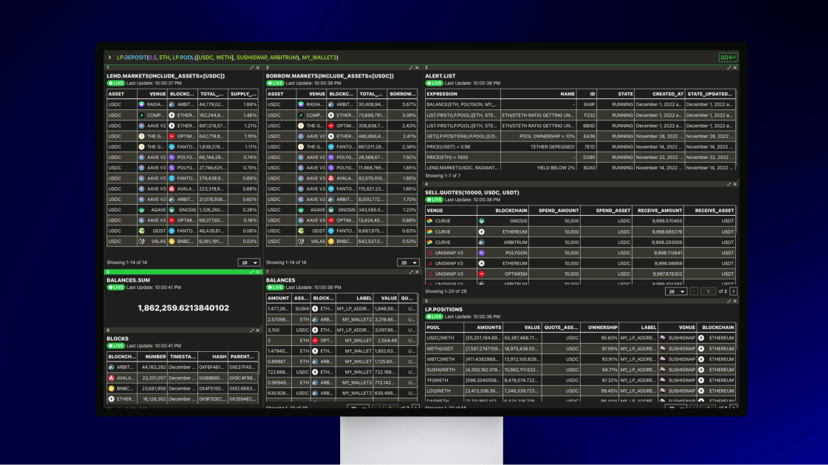Toggle the LIVE badge in BALANCES panel
This screenshot has height=465, width=828.
click(x=275, y=288)
